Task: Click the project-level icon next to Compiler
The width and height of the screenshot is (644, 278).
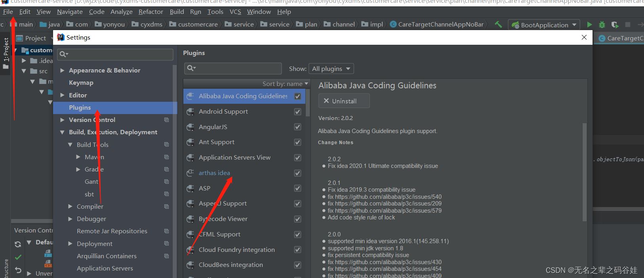Action: coord(166,207)
